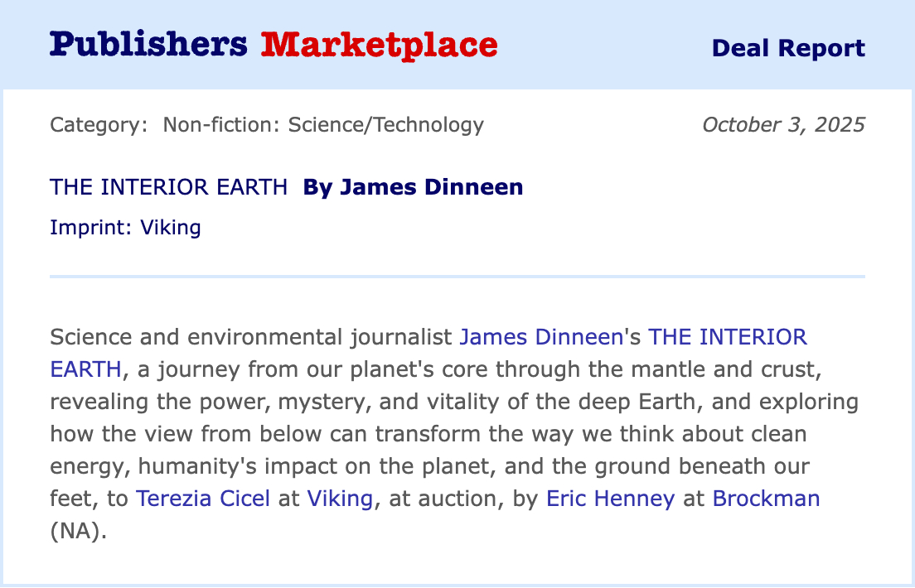
Task: Open the Terezia Cicel editor link
Action: click(203, 499)
